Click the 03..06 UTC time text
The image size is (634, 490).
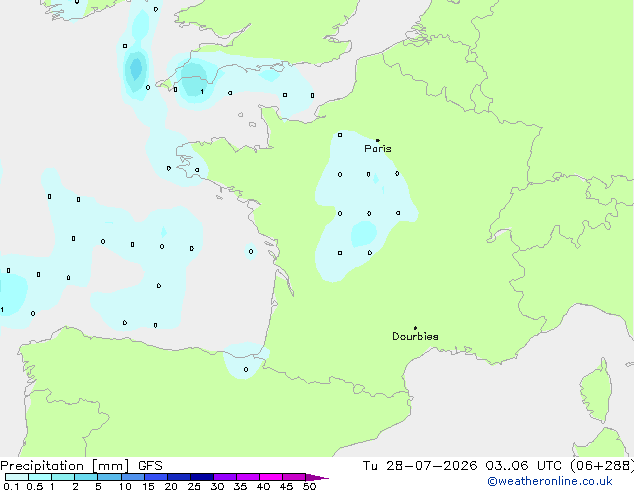click(524, 466)
